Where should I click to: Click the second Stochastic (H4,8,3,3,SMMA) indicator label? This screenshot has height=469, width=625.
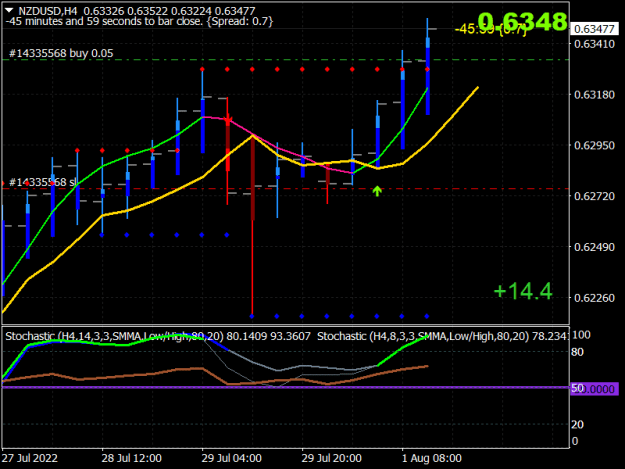pyautogui.click(x=442, y=336)
